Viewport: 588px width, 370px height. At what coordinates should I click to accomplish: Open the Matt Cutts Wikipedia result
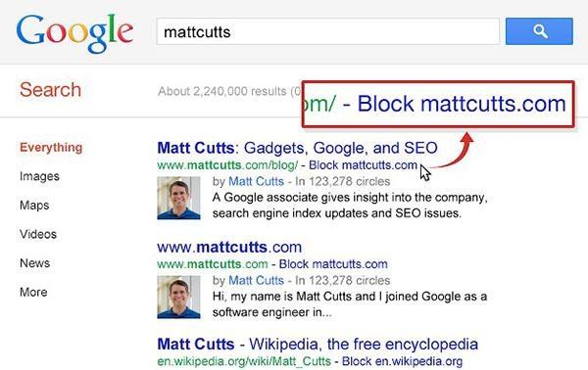pyautogui.click(x=318, y=345)
